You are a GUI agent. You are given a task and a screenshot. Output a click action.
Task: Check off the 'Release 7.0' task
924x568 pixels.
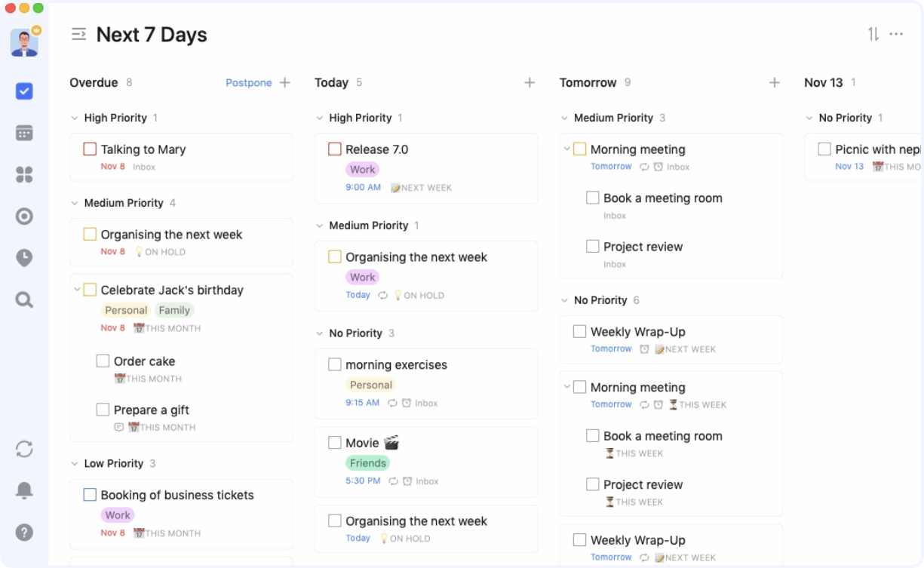335,149
